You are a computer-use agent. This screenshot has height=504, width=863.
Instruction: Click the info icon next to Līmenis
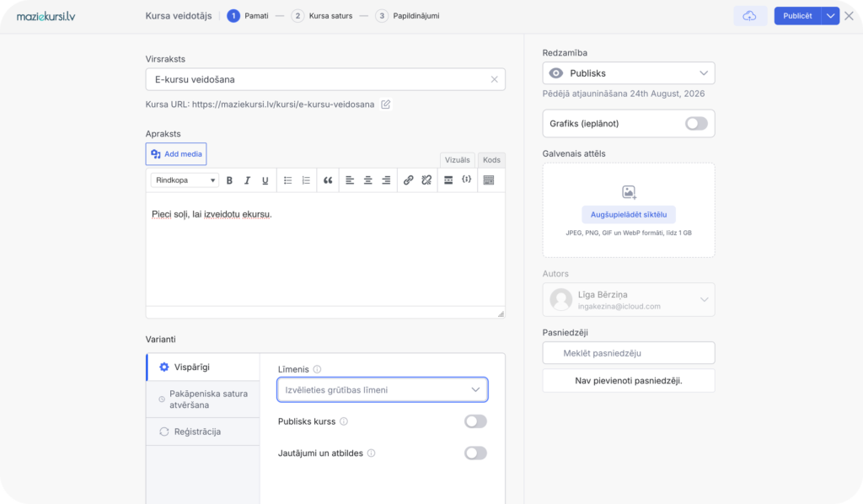317,369
